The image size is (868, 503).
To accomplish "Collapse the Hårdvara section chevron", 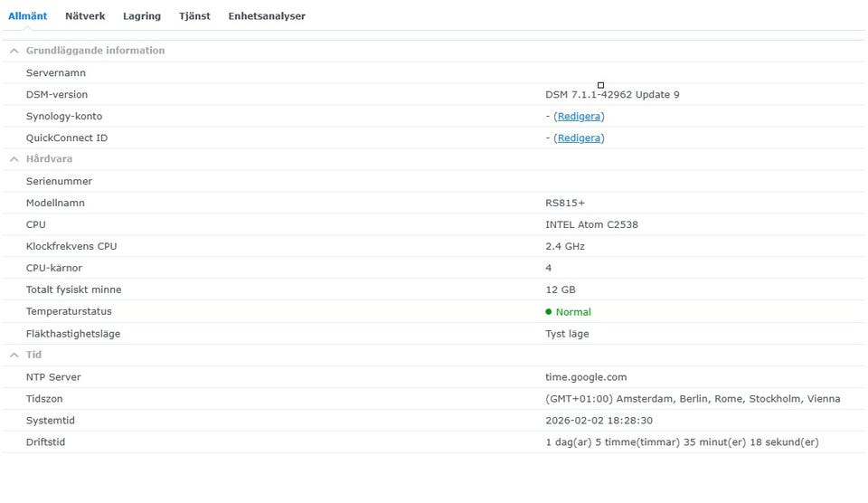I will click(x=14, y=159).
